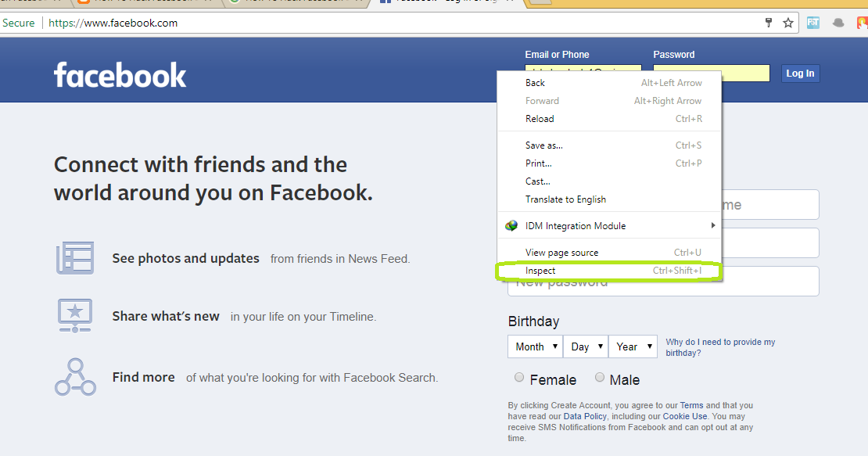Click the Secure site indicator label

[18, 23]
